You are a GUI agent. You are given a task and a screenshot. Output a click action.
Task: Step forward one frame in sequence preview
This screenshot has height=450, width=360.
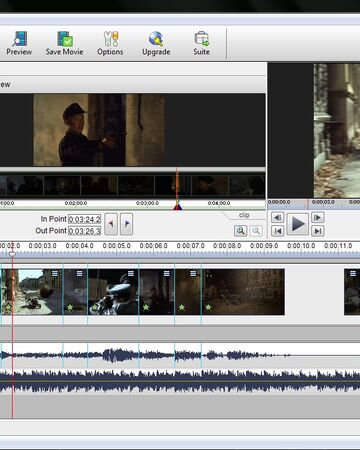317,218
